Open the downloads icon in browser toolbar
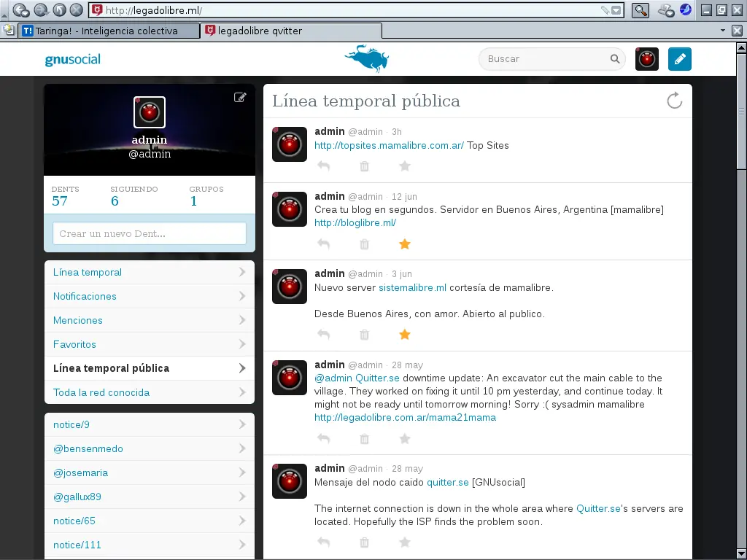The width and height of the screenshot is (747, 560). 665,10
